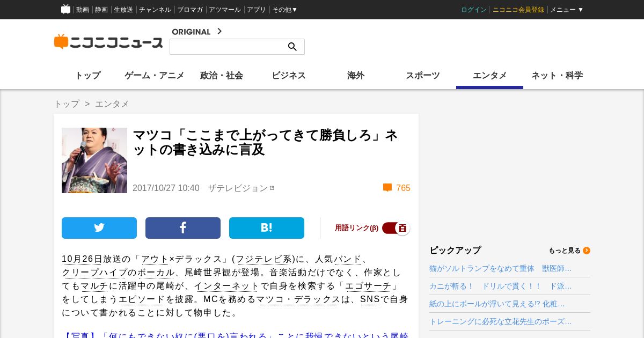Viewport: 644px width, 338px height.
Task: Click the フジテレビ系 term link
Action: pos(264,259)
